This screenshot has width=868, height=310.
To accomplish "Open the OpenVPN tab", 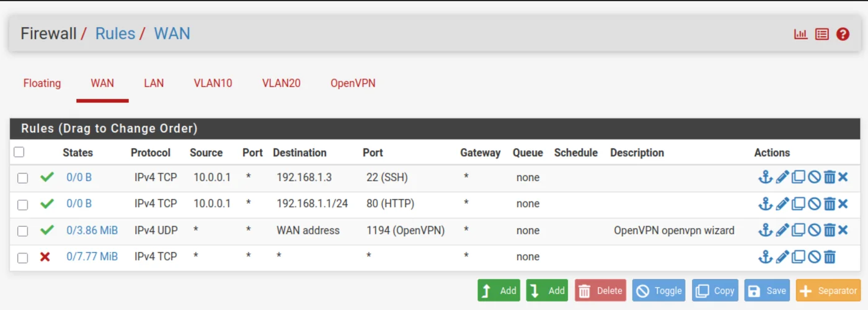I will click(353, 83).
